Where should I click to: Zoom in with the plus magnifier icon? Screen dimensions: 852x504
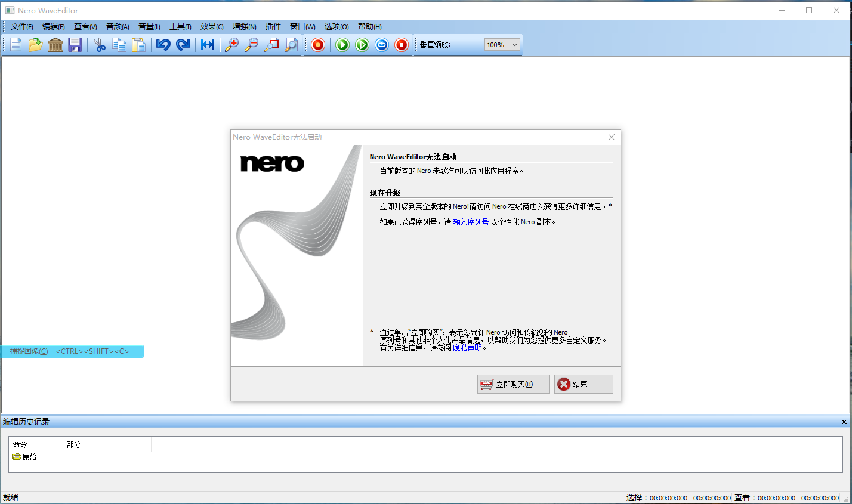(x=231, y=45)
